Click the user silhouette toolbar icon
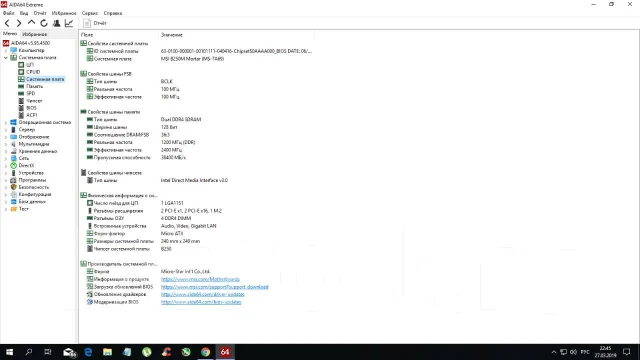This screenshot has width=640, height=360. click(56, 23)
